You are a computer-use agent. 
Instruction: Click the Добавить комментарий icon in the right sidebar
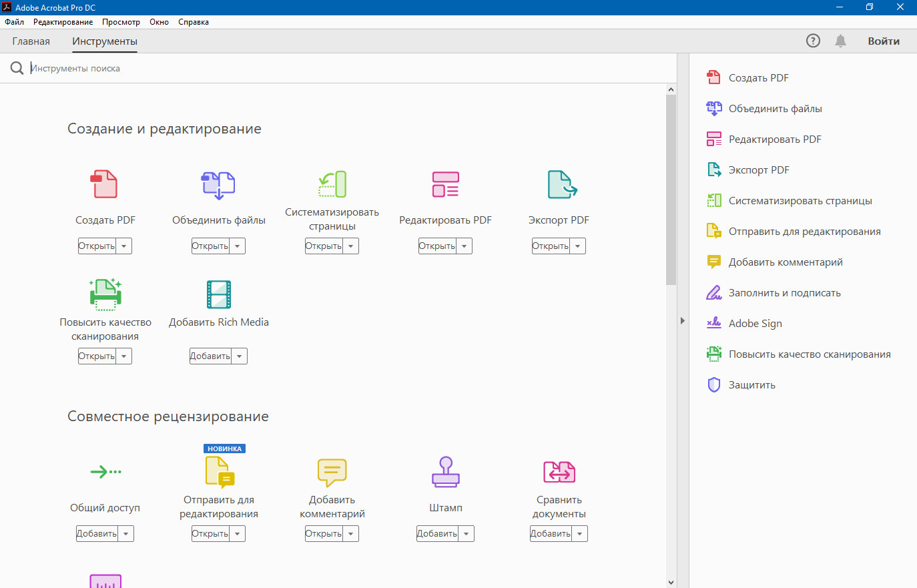click(714, 262)
